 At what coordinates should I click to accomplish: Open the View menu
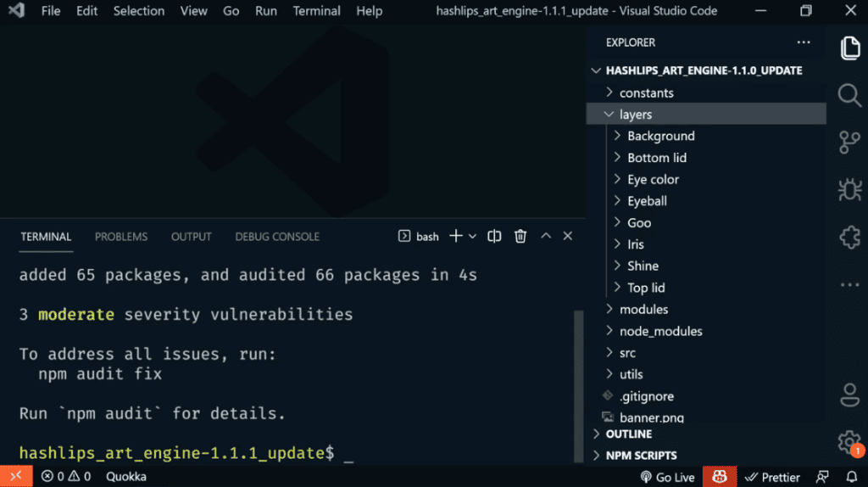(194, 10)
